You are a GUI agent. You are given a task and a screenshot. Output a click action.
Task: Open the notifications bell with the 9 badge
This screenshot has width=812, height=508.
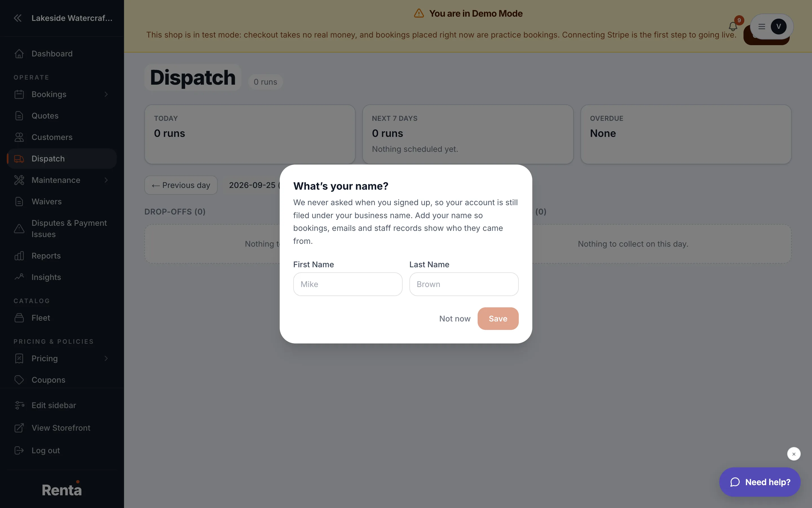733,27
